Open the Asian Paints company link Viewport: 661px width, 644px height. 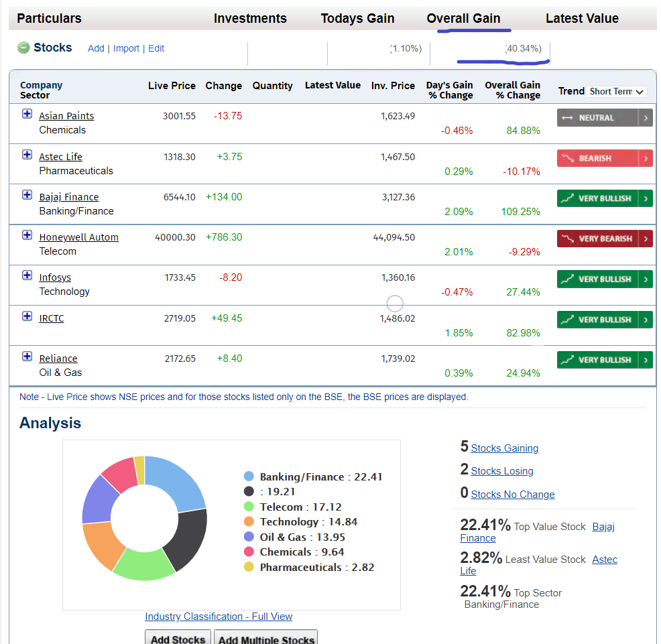click(x=66, y=116)
